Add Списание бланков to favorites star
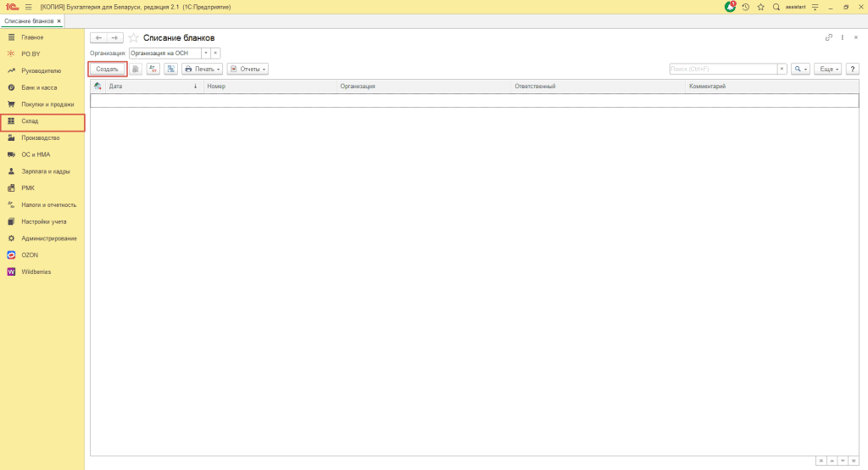This screenshot has height=470, width=868. pos(133,37)
